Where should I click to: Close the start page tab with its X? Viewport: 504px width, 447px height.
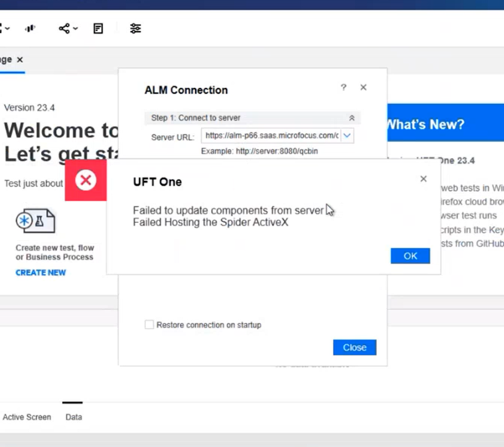(x=20, y=59)
